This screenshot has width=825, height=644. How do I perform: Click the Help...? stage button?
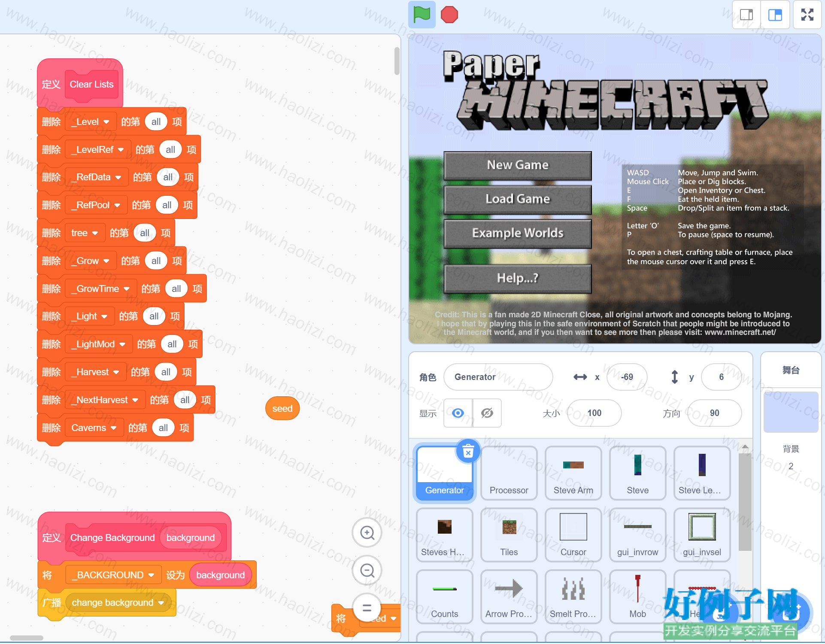(x=518, y=278)
